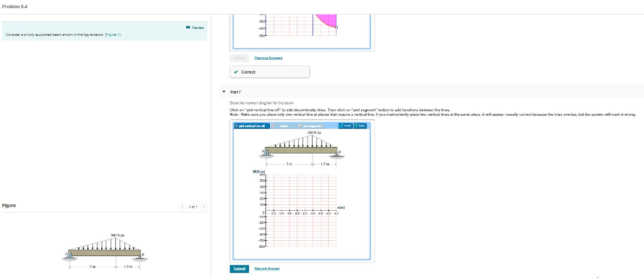Collapse the Part F section
This screenshot has width=644, height=278.
coord(224,92)
